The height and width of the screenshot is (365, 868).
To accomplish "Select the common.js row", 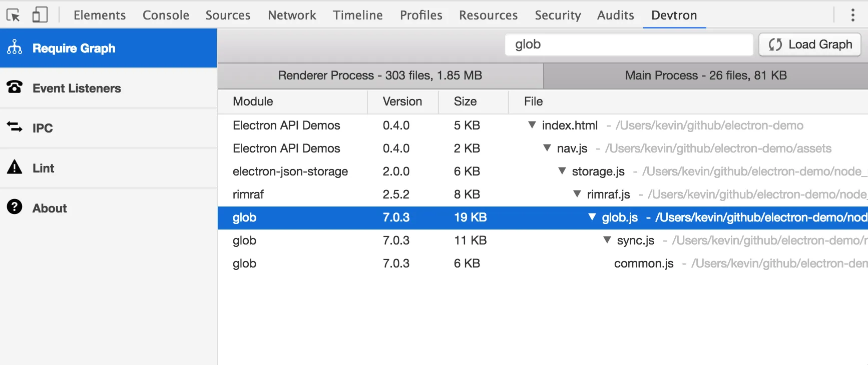I will tap(643, 263).
